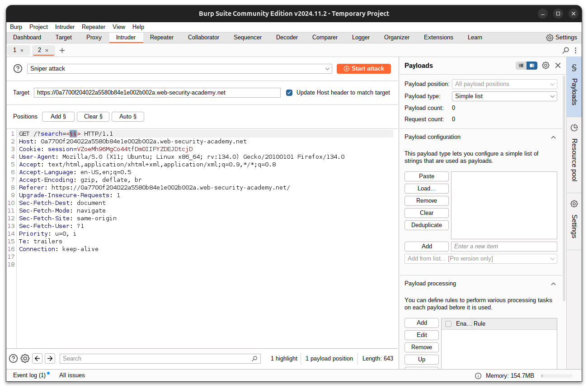Viewport: 588px width, 389px height.
Task: Click Remove in payload configuration
Action: 427,201
